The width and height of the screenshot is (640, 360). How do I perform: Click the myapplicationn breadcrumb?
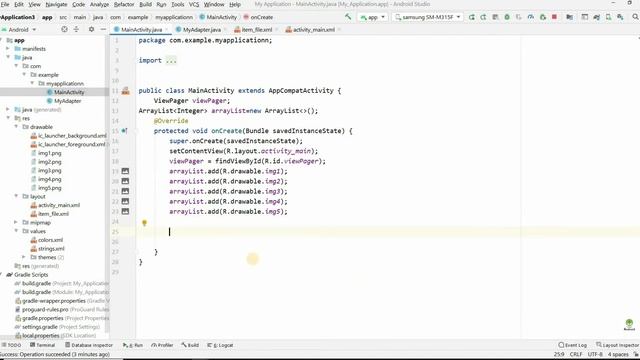pyautogui.click(x=174, y=17)
